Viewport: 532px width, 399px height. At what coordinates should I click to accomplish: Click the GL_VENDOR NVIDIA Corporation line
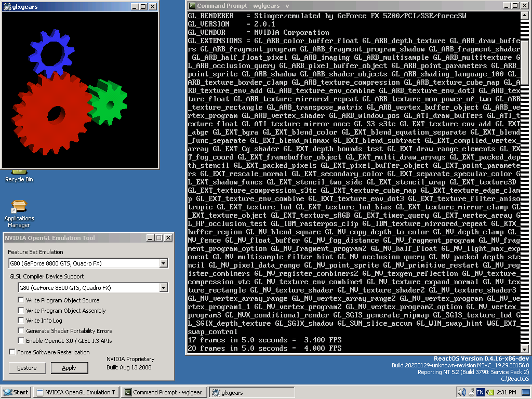pos(259,33)
